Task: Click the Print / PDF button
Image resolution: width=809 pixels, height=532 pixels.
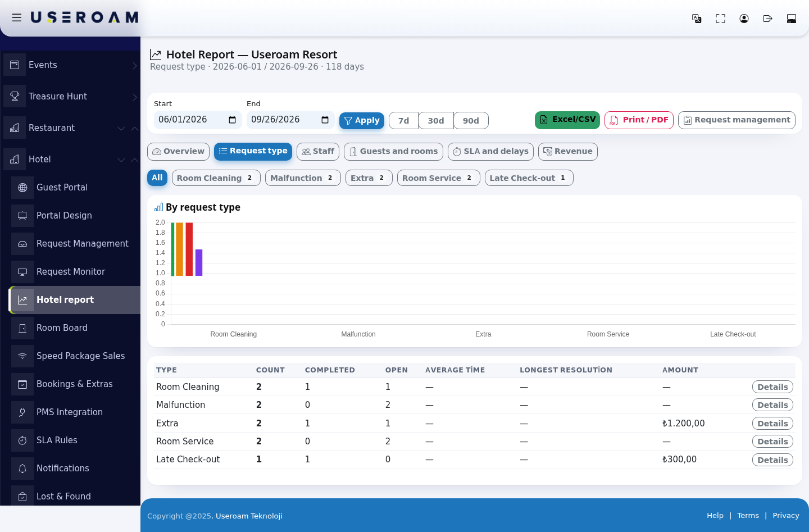Action: 639,120
